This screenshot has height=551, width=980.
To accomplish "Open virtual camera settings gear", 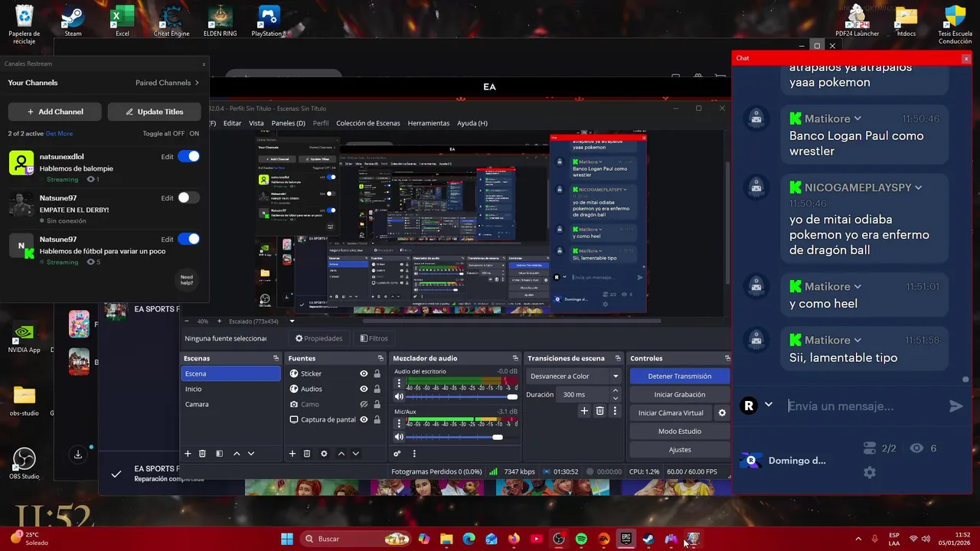I will tap(721, 413).
